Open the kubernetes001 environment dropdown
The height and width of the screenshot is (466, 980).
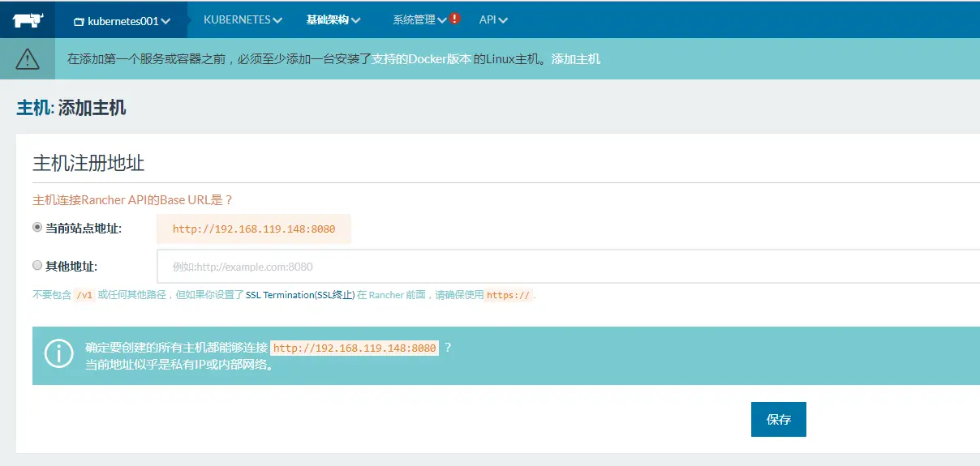[x=122, y=21]
